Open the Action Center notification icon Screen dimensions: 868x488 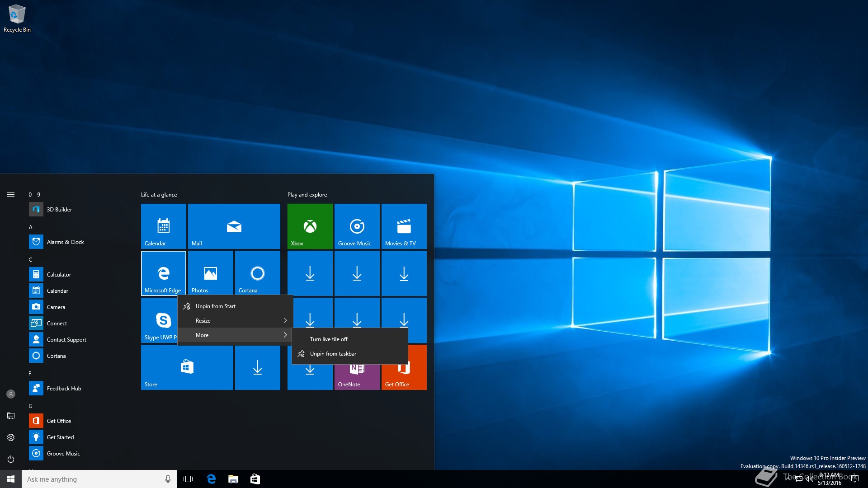pyautogui.click(x=854, y=479)
